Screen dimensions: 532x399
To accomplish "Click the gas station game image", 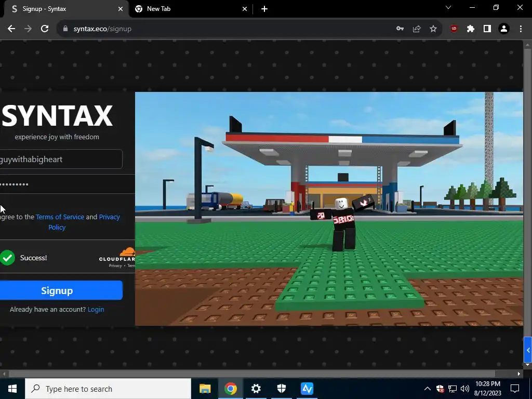I will point(329,209).
